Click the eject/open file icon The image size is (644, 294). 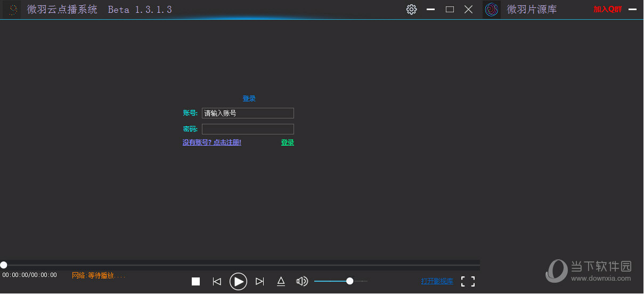pyautogui.click(x=281, y=282)
